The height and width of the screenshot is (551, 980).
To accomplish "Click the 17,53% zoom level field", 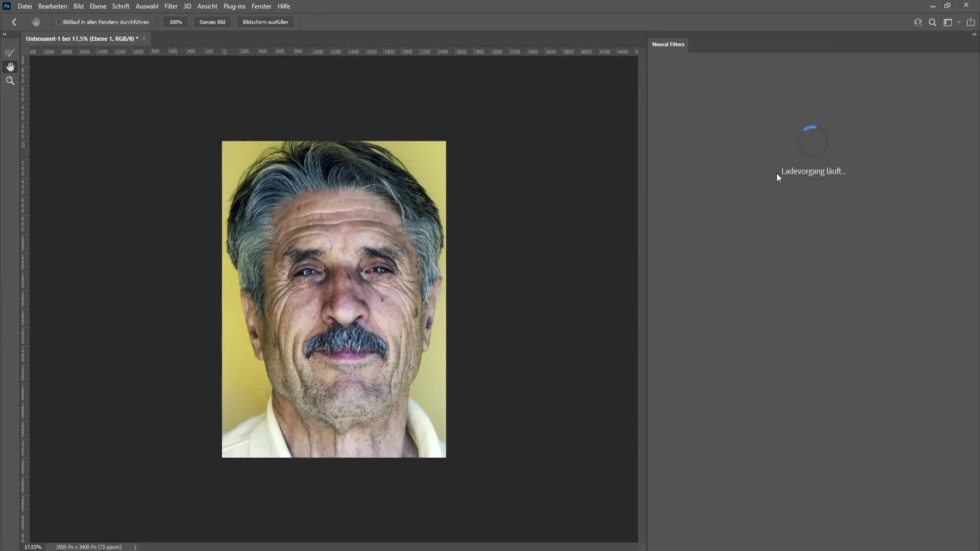I will coord(33,547).
